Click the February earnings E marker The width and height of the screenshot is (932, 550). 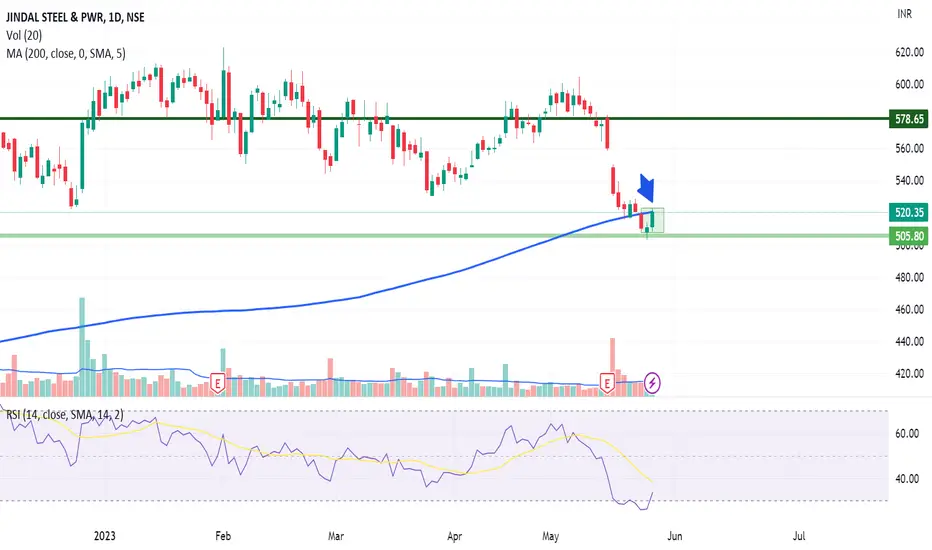tap(218, 383)
